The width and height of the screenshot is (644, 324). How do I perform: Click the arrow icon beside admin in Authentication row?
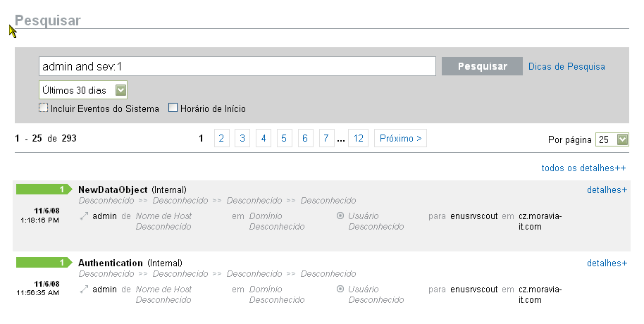pos(84,289)
